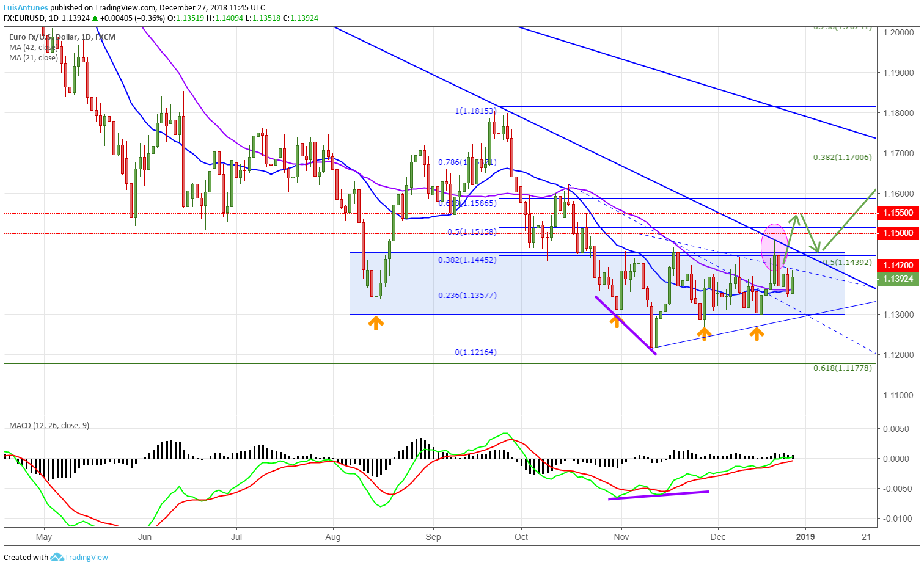924x568 pixels.
Task: Click the Dec label on time axis
Action: click(x=718, y=537)
